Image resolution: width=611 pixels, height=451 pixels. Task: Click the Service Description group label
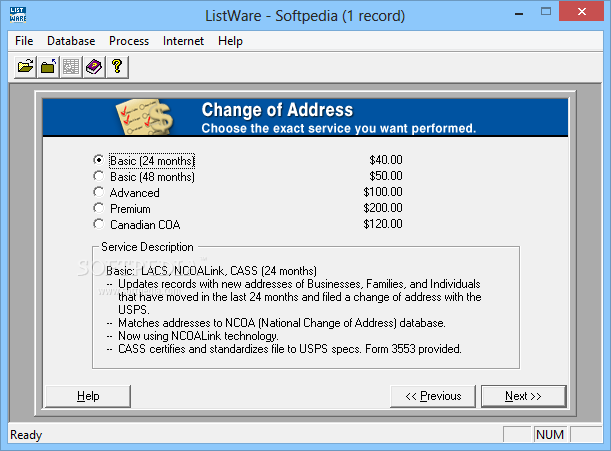coord(147,247)
